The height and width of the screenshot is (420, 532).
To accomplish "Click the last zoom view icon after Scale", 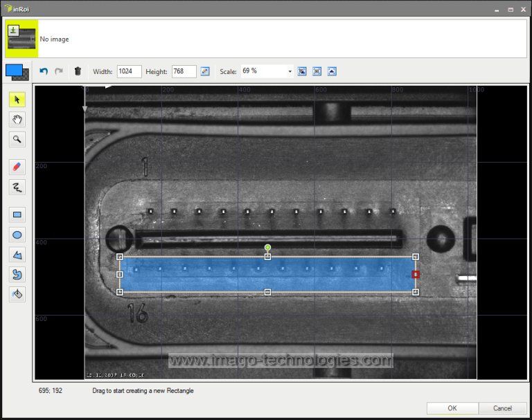I will coord(332,71).
